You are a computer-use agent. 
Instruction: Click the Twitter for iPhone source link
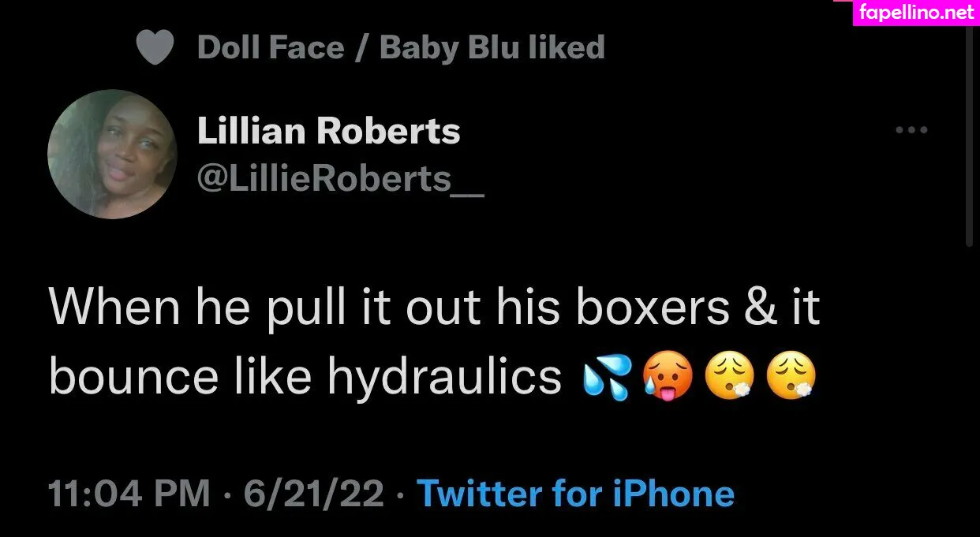click(575, 494)
